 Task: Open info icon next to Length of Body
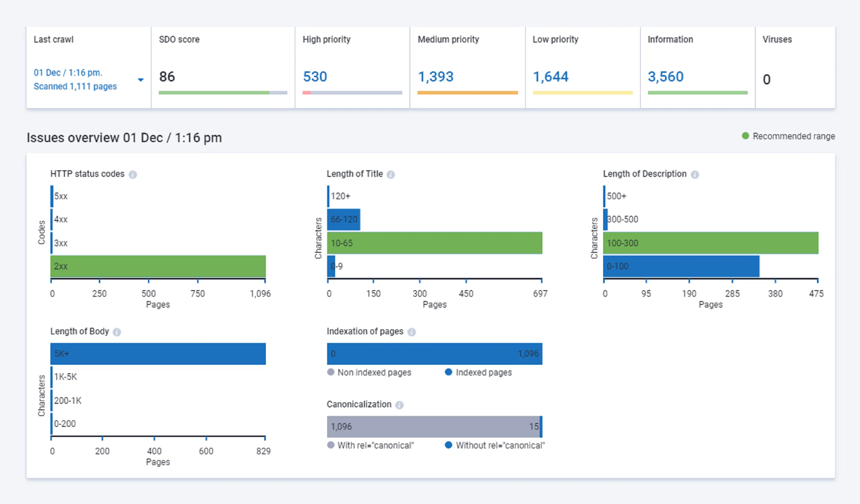117,332
